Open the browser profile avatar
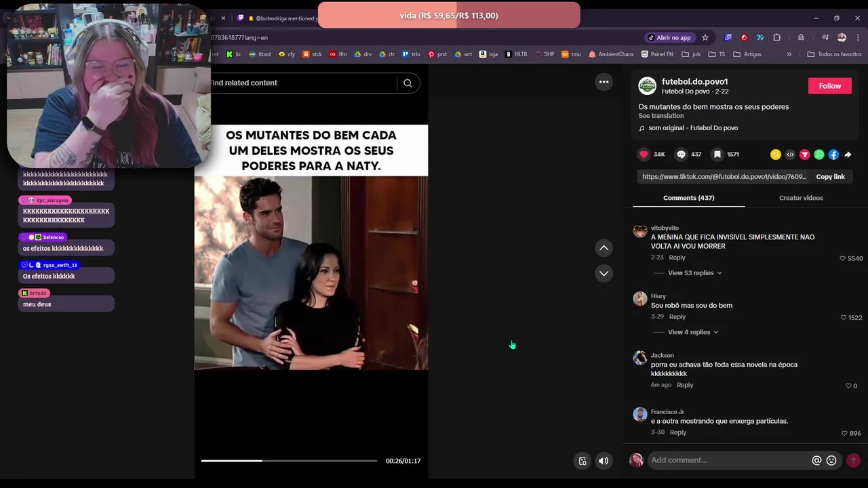 842,37
